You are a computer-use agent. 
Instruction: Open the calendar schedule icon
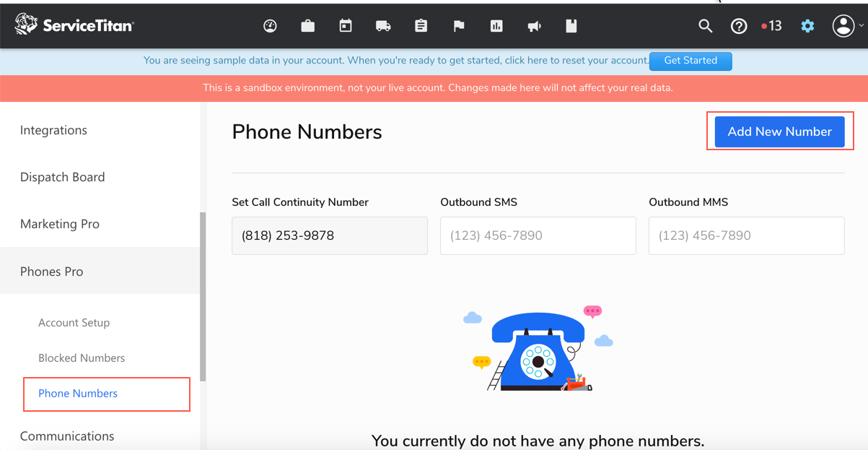tap(346, 26)
